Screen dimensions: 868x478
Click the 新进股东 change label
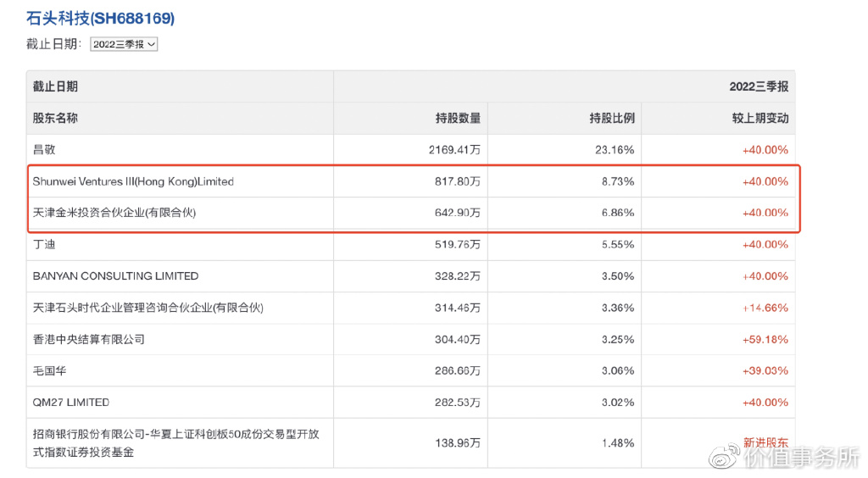tap(765, 442)
